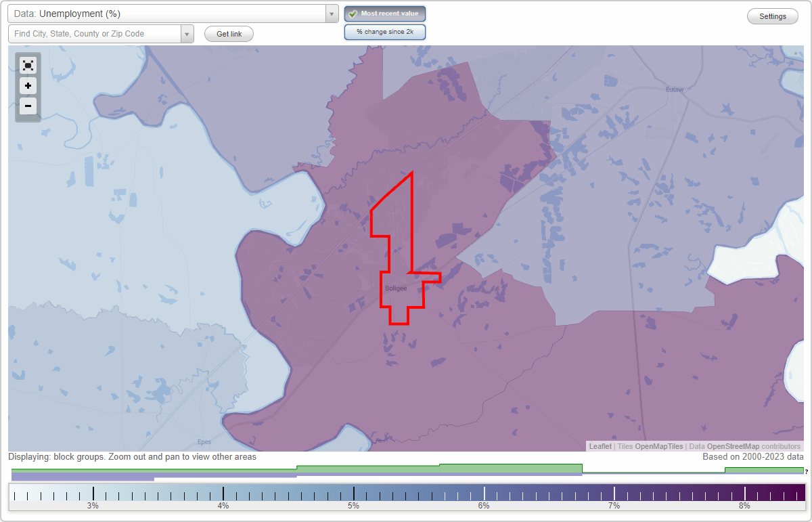Switch to % change since 2k
Viewport: 812px width, 522px height.
click(x=385, y=32)
